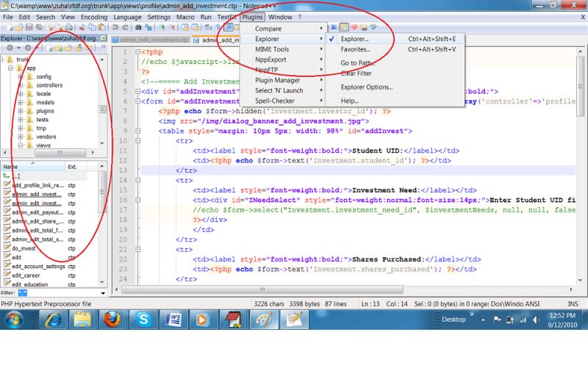Image resolution: width=588 pixels, height=371 pixels.
Task: Choose Favorites... in the Explorer submenu
Action: click(x=395, y=49)
